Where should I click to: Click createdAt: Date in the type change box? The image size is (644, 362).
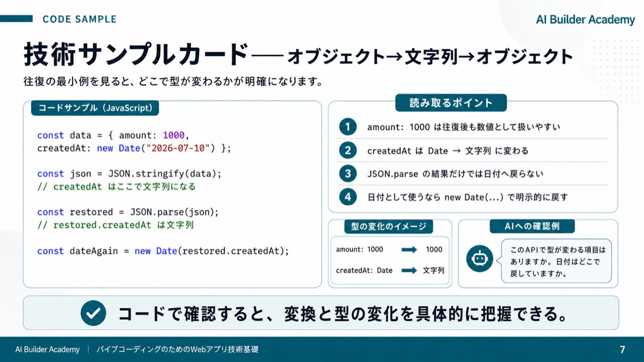pos(364,270)
